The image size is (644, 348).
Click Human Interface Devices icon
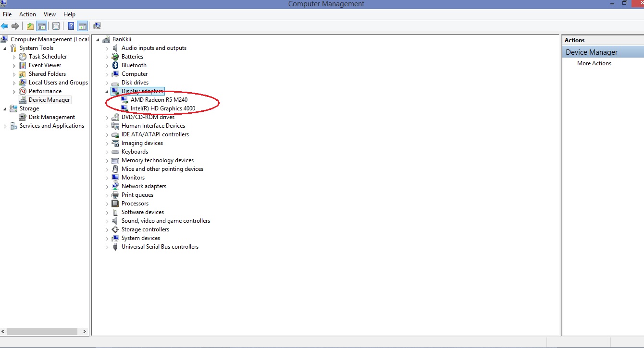click(x=115, y=126)
